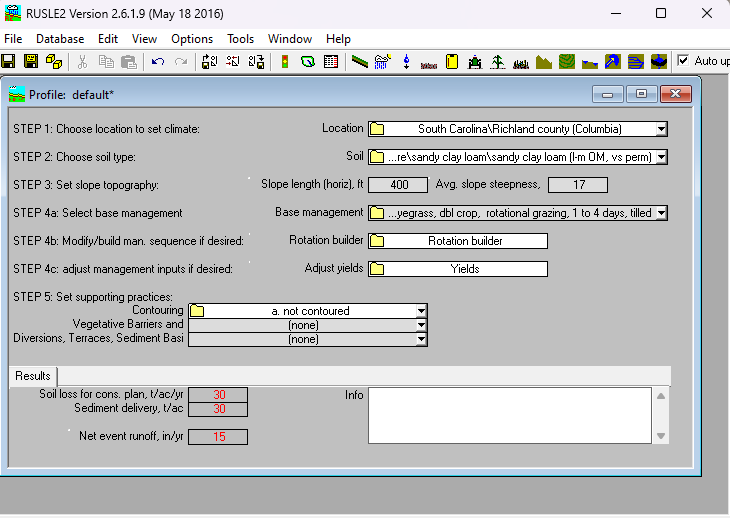Click the blue irrigation sprinkler toolbar icon
Image resolution: width=730 pixels, height=518 pixels.
coord(613,61)
